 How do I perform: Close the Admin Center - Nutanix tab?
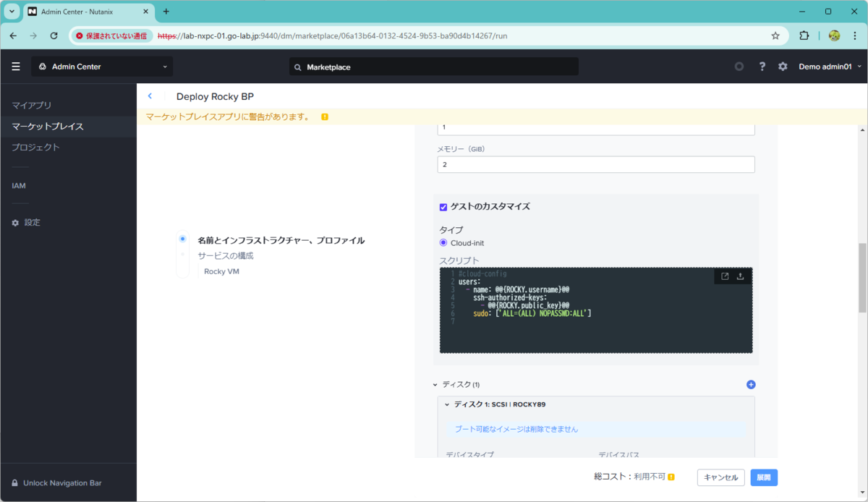pos(146,12)
